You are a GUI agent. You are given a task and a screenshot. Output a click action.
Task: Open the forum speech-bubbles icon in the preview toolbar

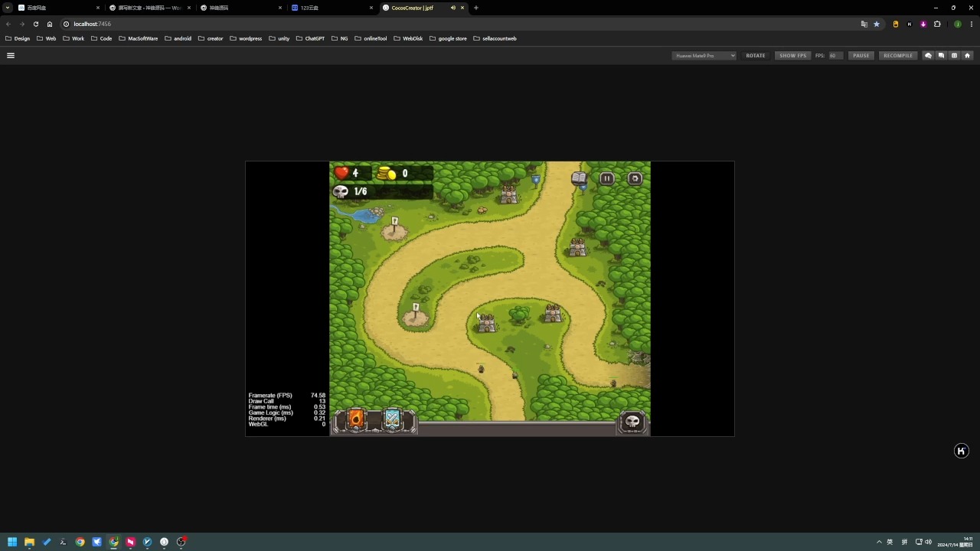tap(941, 55)
